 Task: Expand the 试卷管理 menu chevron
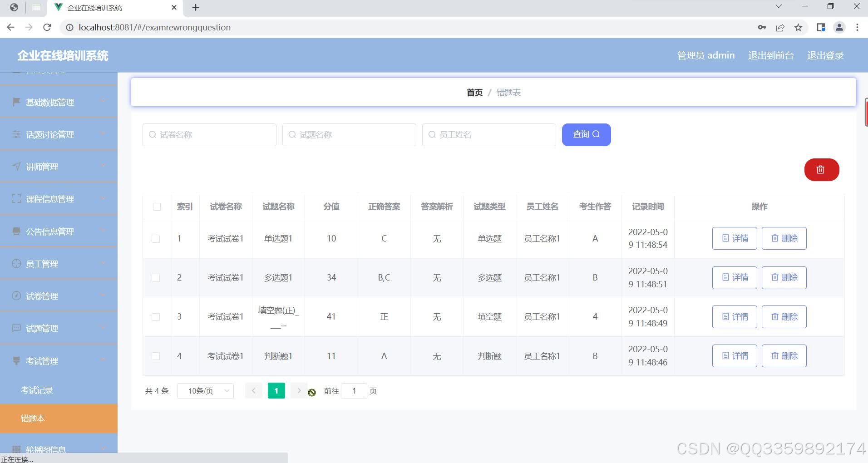pos(103,295)
